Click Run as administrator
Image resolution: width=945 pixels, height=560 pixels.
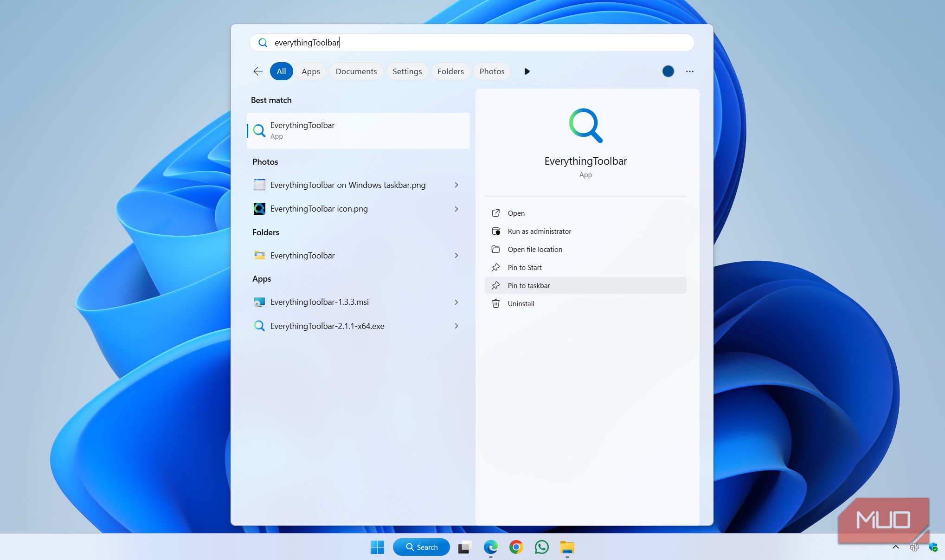tap(539, 231)
